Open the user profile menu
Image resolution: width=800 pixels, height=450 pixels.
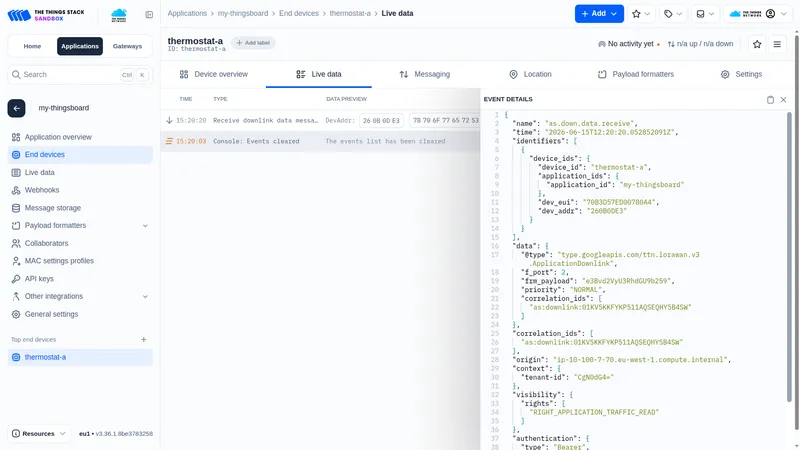tap(758, 14)
